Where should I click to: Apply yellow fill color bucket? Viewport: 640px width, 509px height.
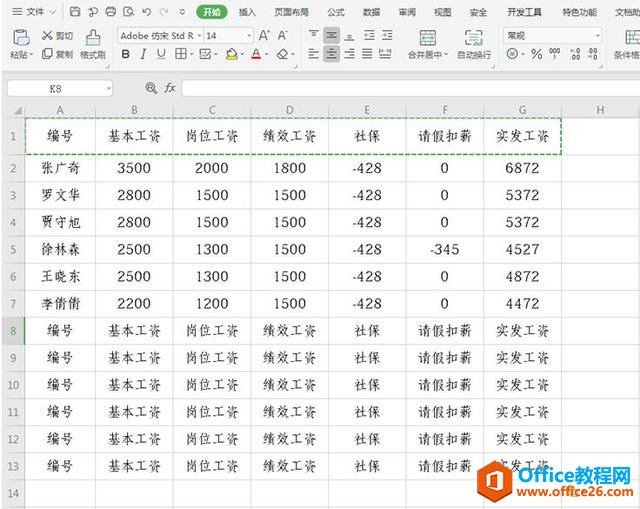pos(231,54)
